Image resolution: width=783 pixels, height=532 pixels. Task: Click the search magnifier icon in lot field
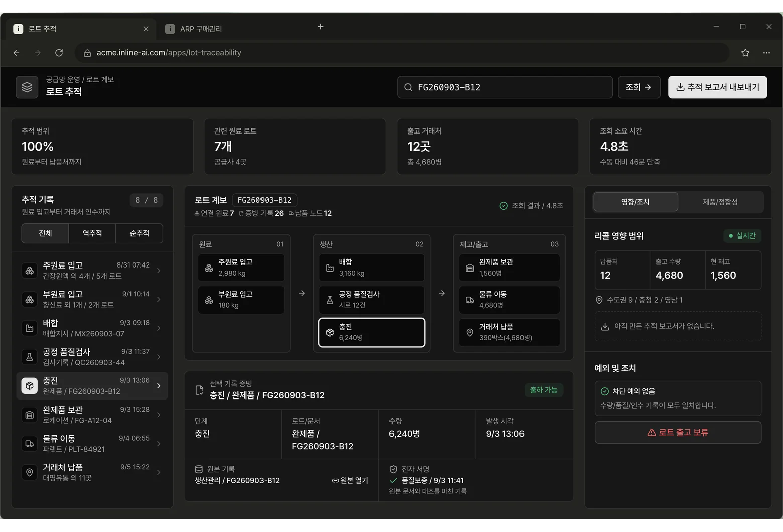click(408, 87)
